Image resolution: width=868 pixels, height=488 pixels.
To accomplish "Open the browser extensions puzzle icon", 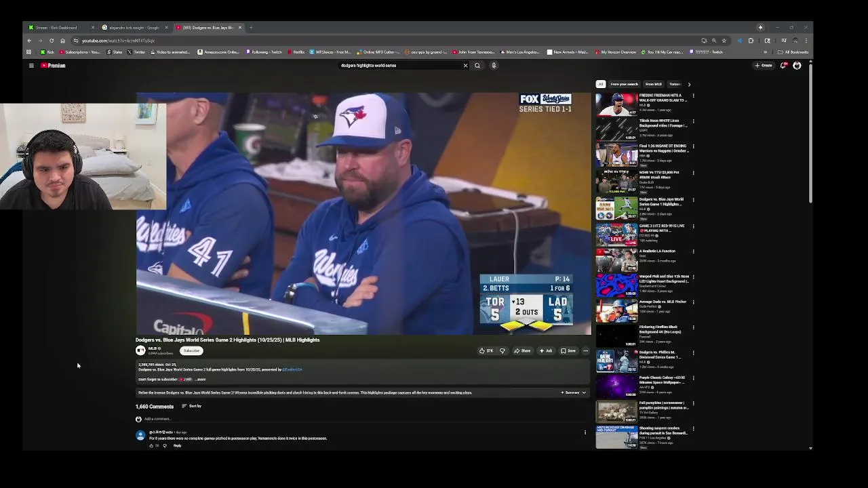I will 751,41.
